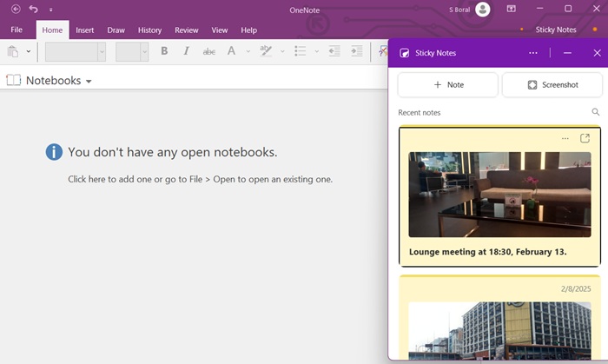Screen dimensions: 608x364
Task: Click the Back arrow in OneNote title bar
Action: [x=16, y=9]
